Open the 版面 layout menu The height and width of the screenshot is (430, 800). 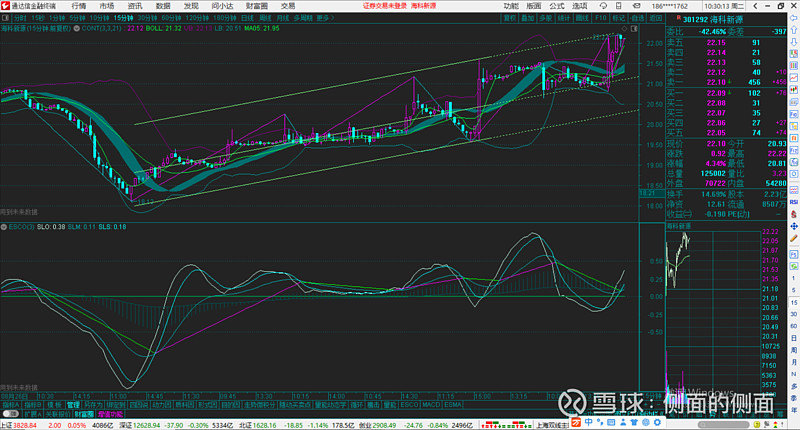click(x=534, y=6)
